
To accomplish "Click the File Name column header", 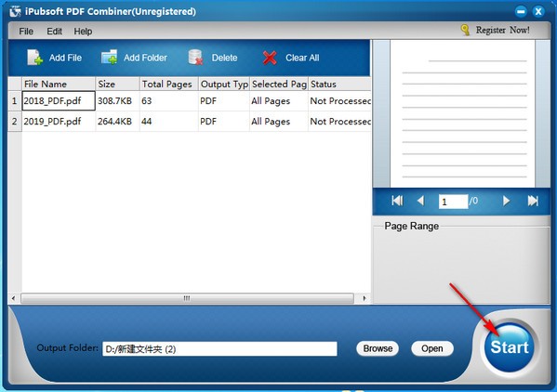I will tap(59, 85).
